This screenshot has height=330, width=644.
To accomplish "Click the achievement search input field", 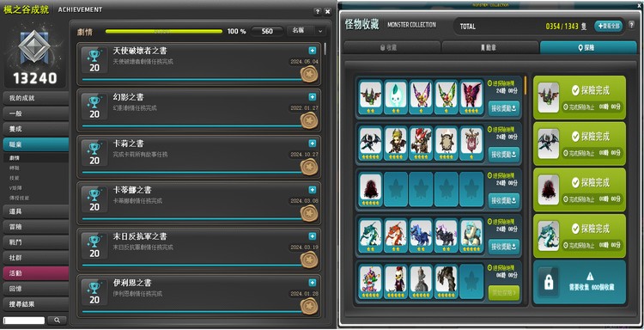I will coord(24,321).
